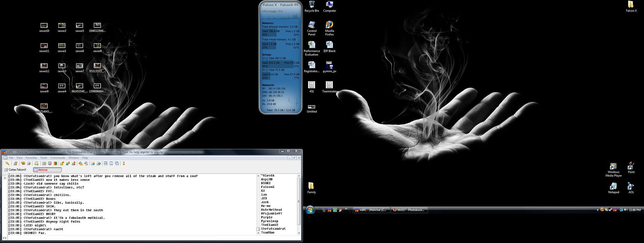Select Performance Evaluation desktop file
The height and width of the screenshot is (243, 644).
(312, 49)
